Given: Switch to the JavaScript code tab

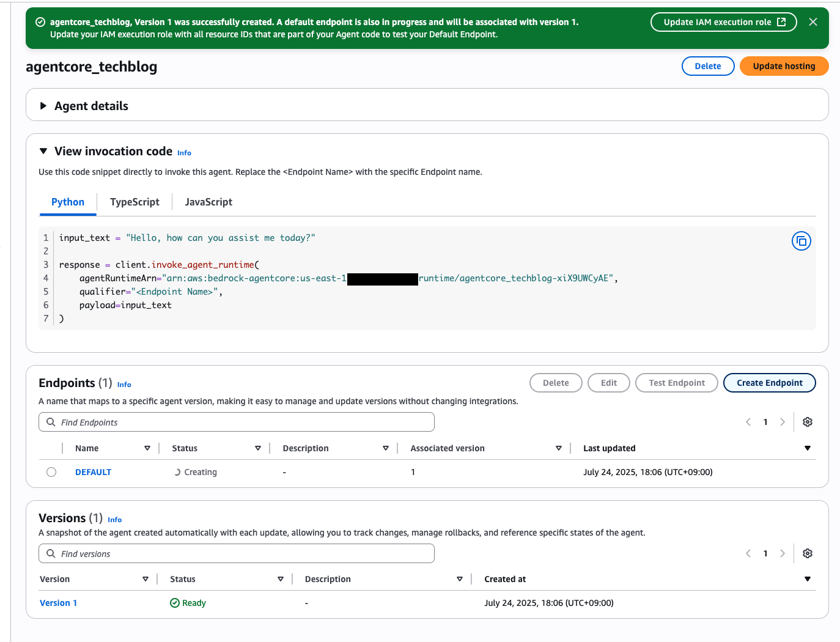Looking at the screenshot, I should pyautogui.click(x=208, y=202).
